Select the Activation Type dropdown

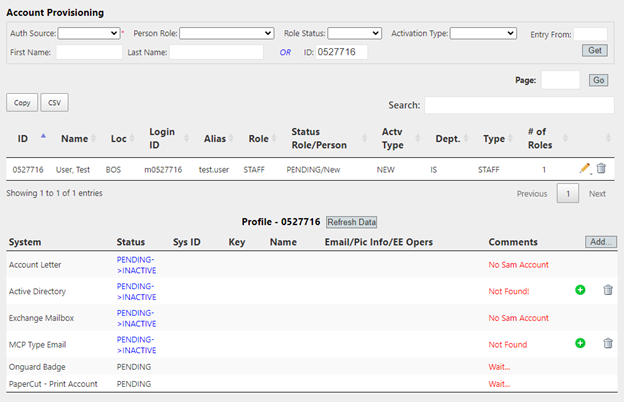pos(483,33)
